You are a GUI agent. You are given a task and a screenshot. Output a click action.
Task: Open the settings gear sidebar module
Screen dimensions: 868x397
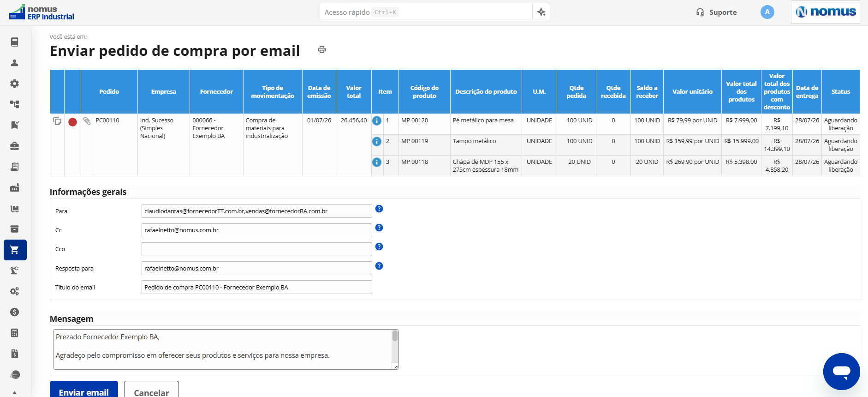pyautogui.click(x=15, y=84)
